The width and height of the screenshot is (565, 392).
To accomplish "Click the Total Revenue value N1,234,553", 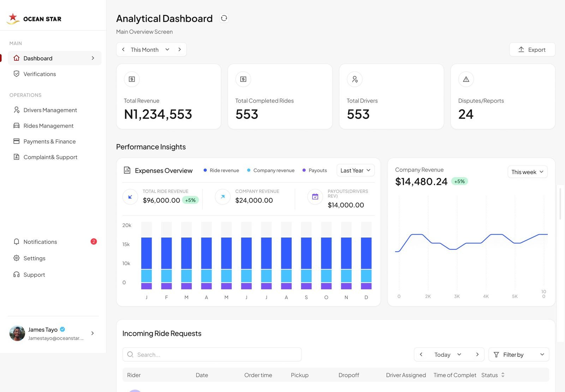I will (x=158, y=114).
